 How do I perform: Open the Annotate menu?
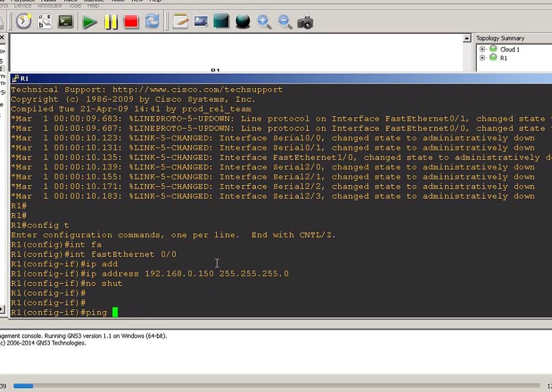click(50, 5)
